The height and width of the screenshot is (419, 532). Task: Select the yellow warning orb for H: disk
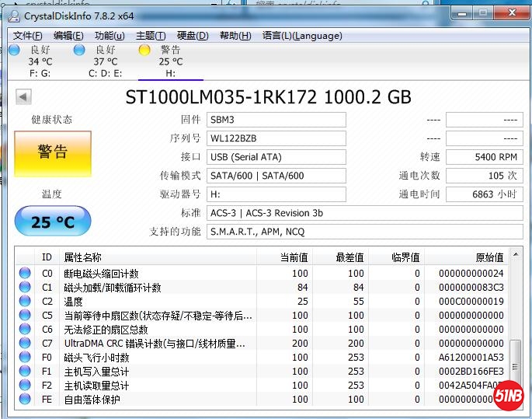144,50
